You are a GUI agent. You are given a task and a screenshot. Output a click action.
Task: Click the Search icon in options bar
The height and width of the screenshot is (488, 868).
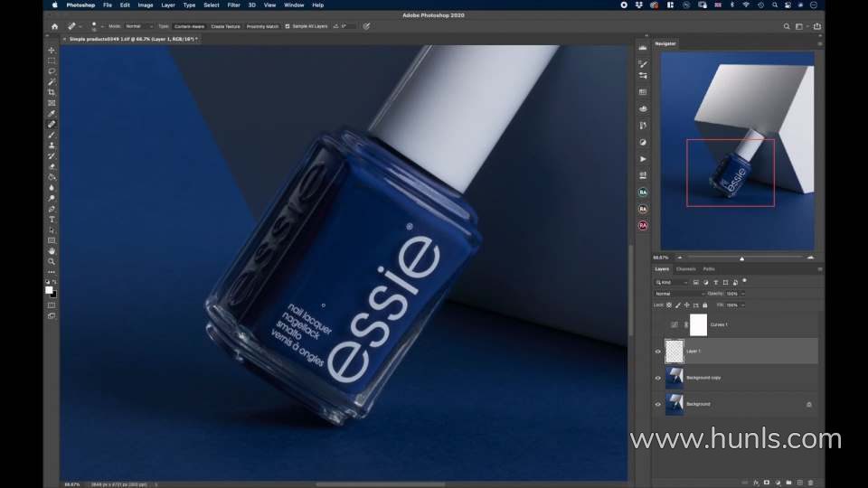point(786,26)
